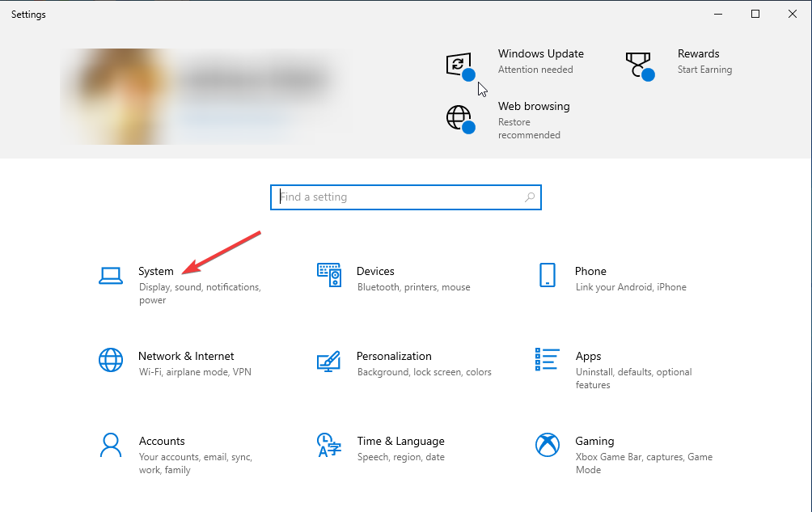Click the search magnifier icon
This screenshot has width=812, height=512.
point(529,197)
